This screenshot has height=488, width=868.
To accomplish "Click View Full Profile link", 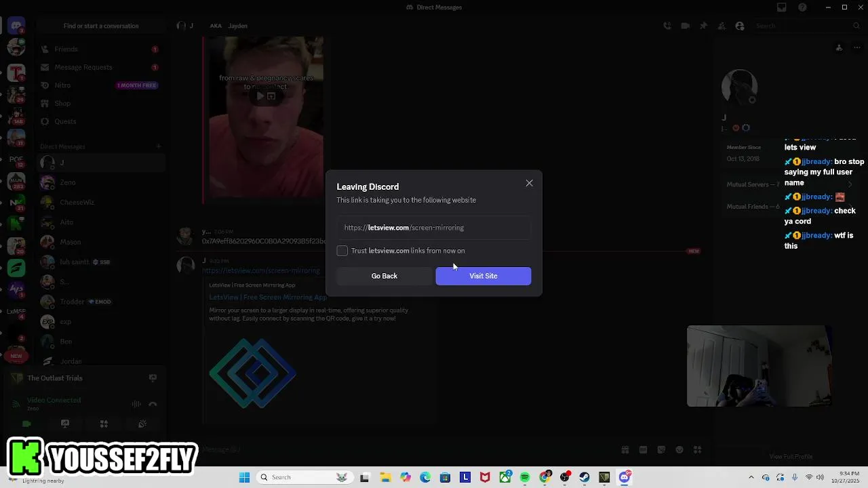I will (791, 457).
